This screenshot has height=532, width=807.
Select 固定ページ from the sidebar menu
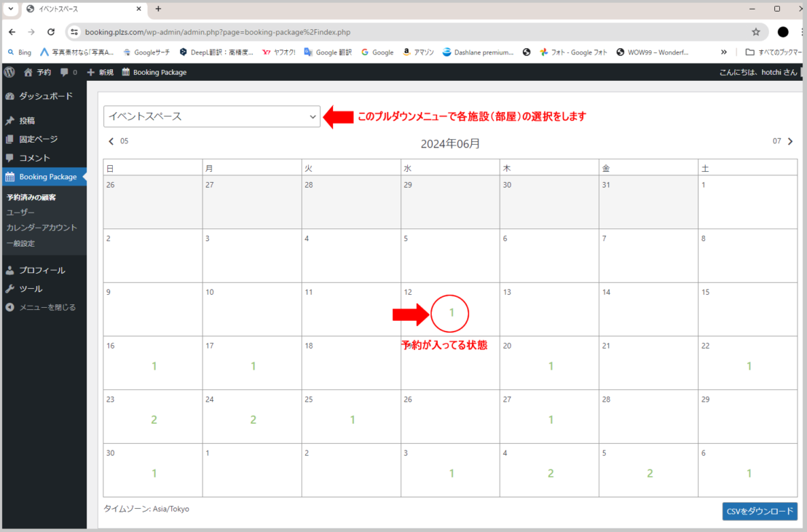[38, 139]
